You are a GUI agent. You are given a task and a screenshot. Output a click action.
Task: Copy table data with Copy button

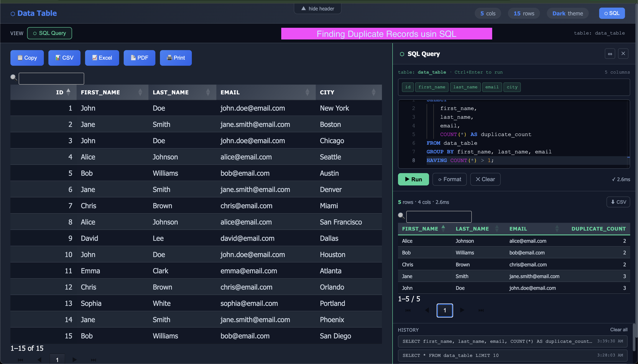[x=27, y=58]
